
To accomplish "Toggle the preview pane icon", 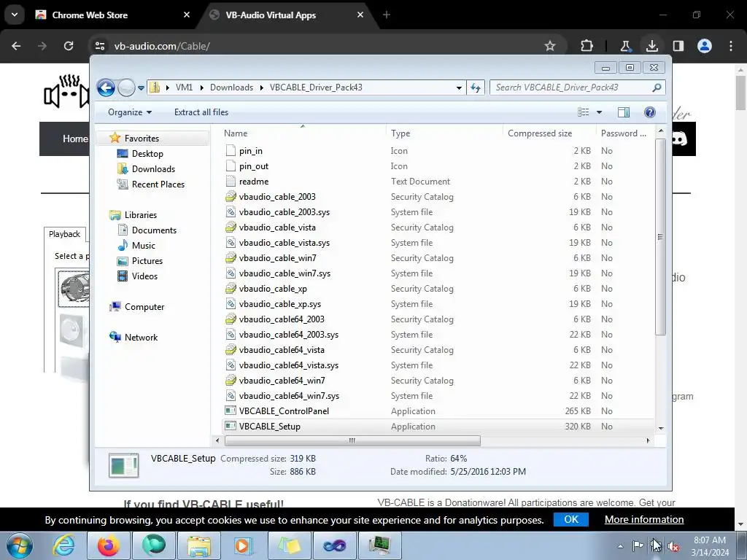I will [x=624, y=112].
